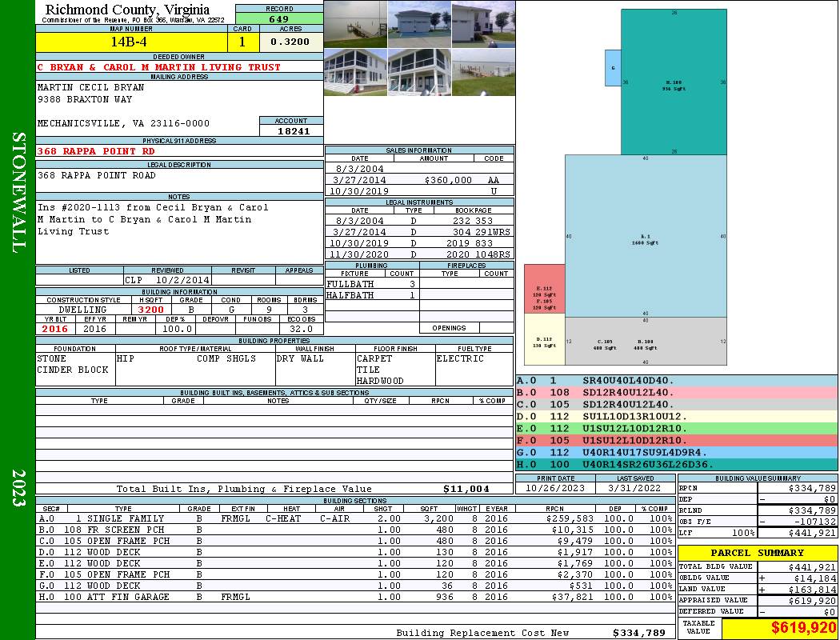Open the garage front photo thumbnail
The width and height of the screenshot is (840, 640).
pos(419,24)
